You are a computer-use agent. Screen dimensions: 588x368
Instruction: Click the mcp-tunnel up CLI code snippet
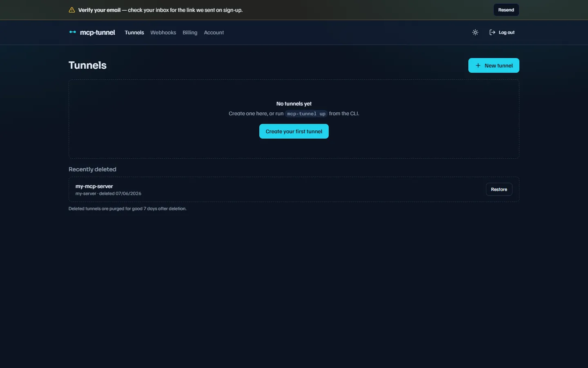306,114
